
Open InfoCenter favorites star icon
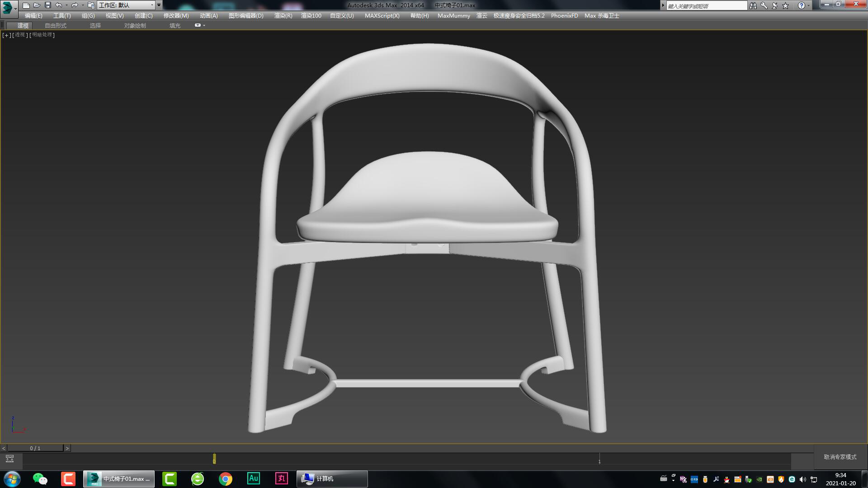[x=786, y=5]
